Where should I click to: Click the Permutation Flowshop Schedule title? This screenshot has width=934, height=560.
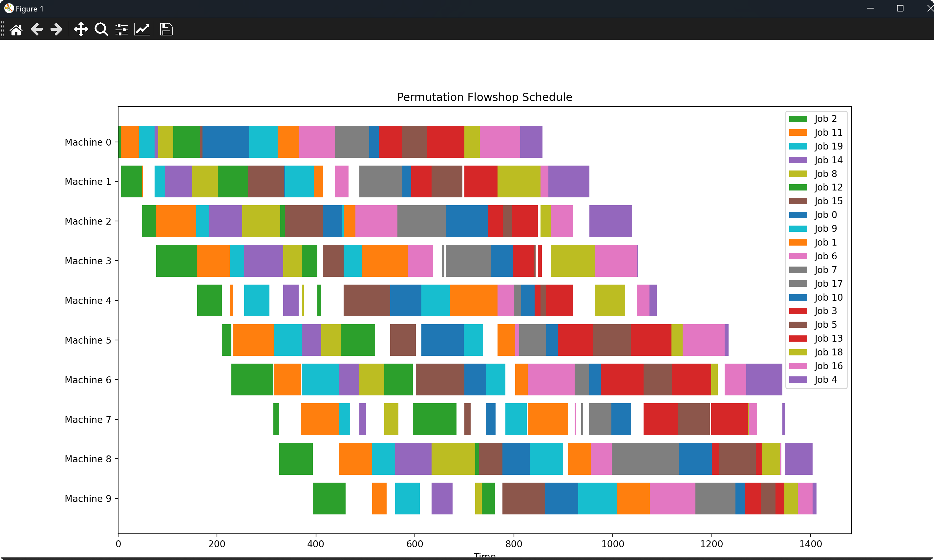click(x=485, y=97)
